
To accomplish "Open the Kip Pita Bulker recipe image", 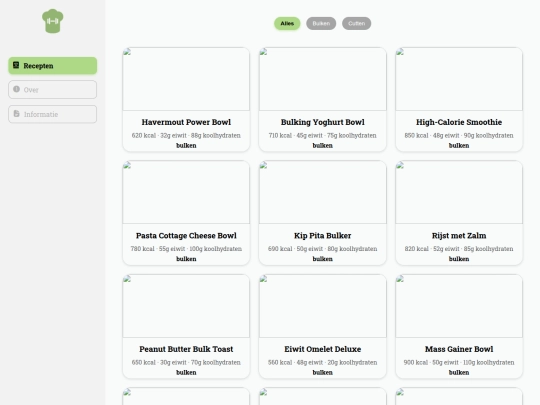I will tap(322, 193).
